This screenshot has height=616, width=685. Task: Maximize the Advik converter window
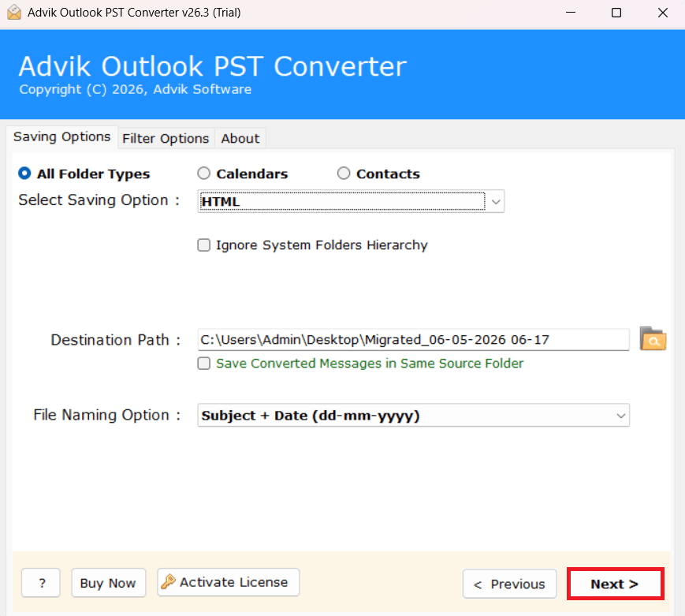coord(616,13)
